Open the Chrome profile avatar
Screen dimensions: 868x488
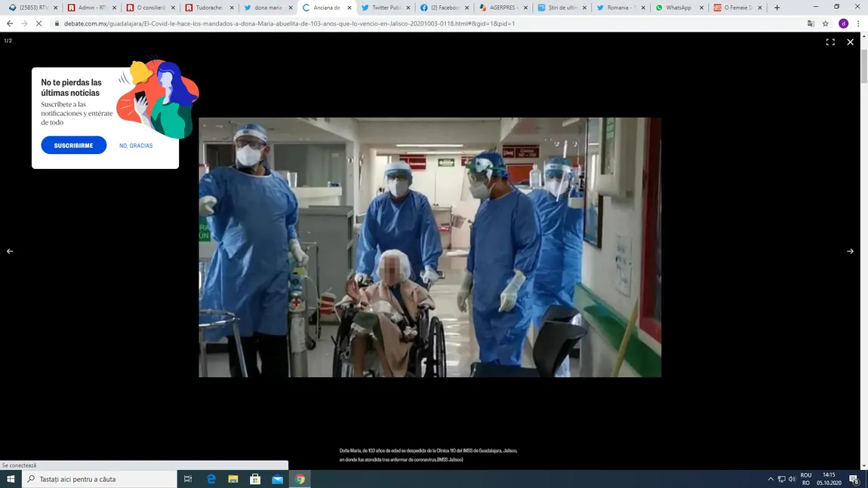click(844, 23)
